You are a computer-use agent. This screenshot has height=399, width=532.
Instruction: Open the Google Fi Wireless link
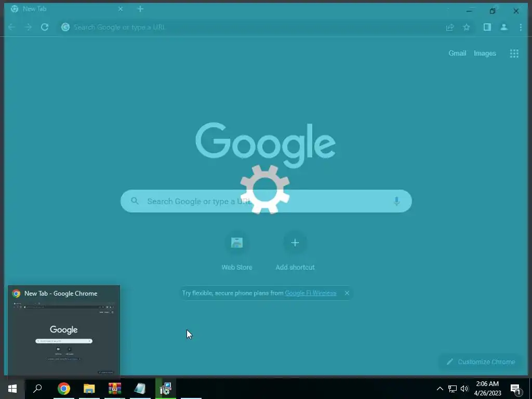click(x=311, y=293)
